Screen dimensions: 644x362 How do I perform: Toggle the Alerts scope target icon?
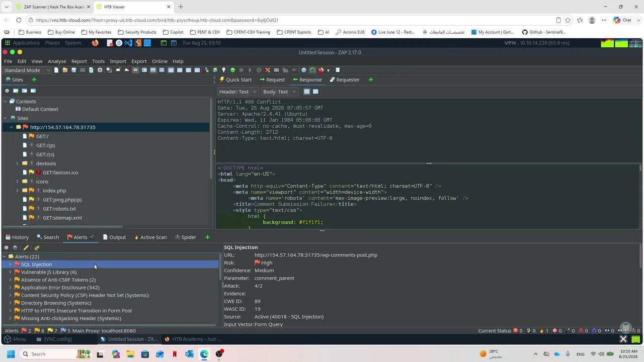click(x=7, y=247)
